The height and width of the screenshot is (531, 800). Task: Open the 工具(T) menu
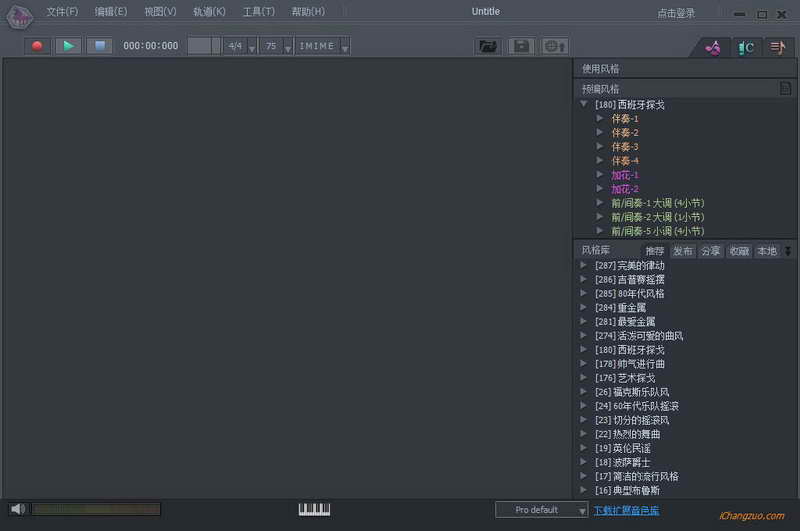(x=259, y=11)
